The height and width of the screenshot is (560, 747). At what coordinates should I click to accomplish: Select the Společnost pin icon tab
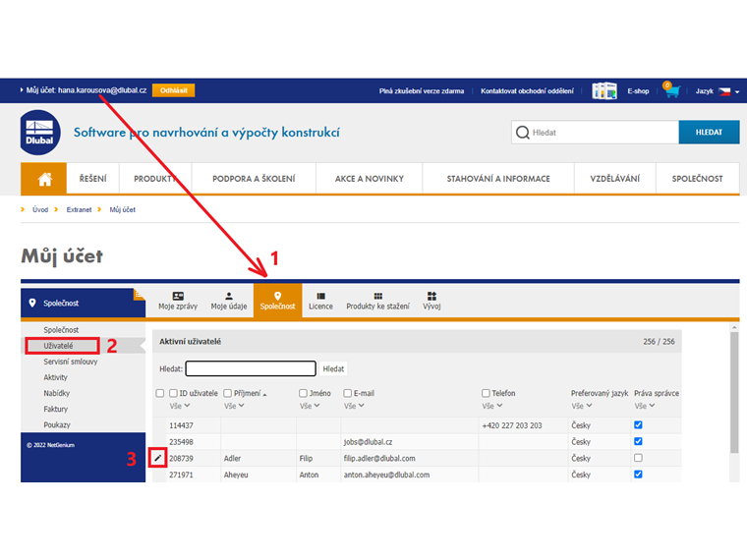pyautogui.click(x=277, y=301)
